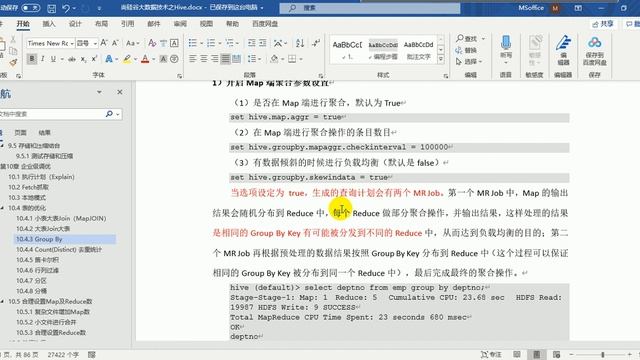Click the Align Right icon
This screenshot has width=640, height=360.
pos(215,59)
